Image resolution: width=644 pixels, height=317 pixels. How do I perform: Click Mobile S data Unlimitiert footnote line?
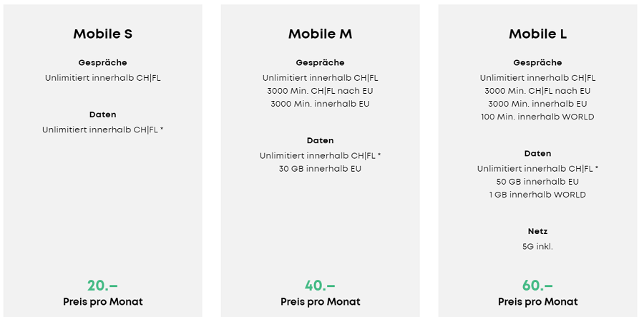[x=102, y=130]
